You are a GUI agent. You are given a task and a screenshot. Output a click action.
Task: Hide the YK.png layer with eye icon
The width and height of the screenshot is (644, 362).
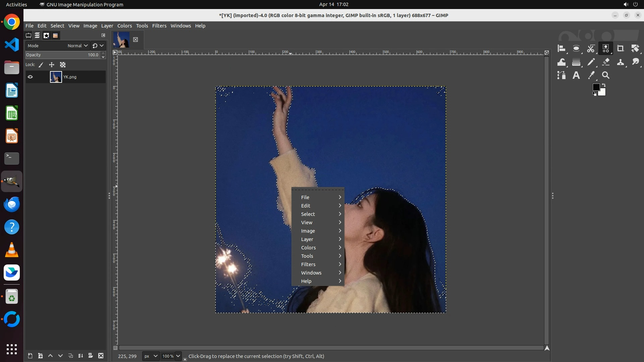(x=30, y=77)
